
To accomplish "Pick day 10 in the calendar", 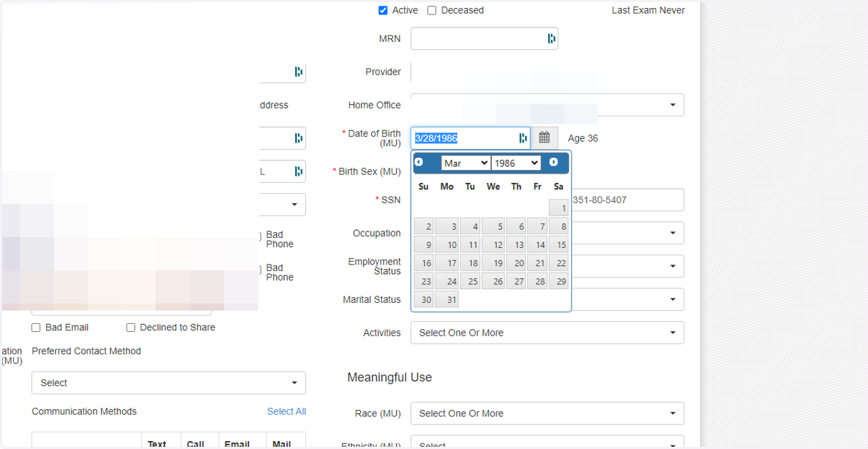I will point(446,244).
